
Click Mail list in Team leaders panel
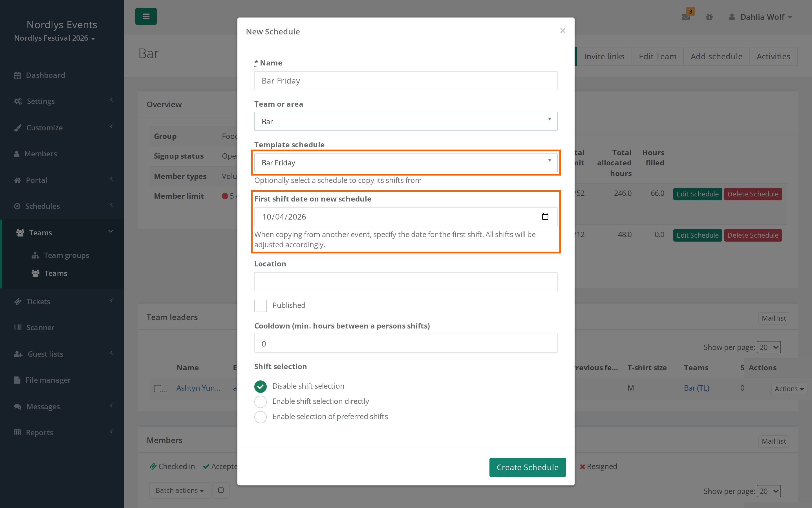pyautogui.click(x=773, y=318)
